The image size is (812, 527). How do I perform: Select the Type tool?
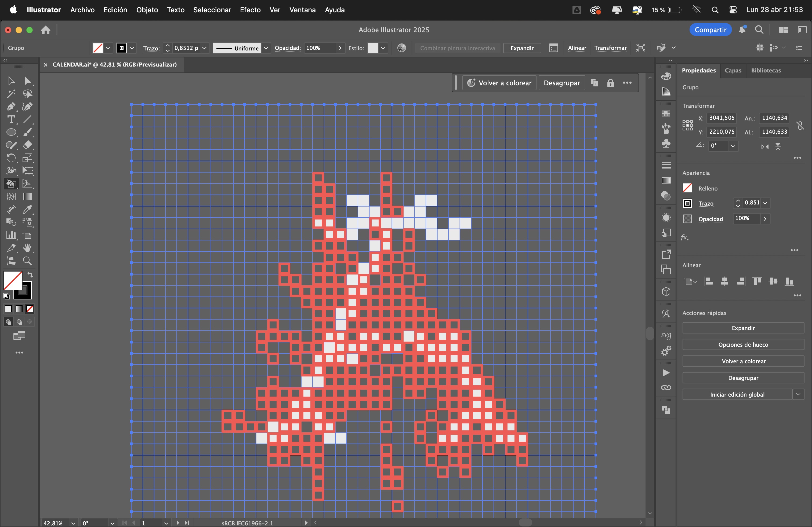[x=11, y=120]
